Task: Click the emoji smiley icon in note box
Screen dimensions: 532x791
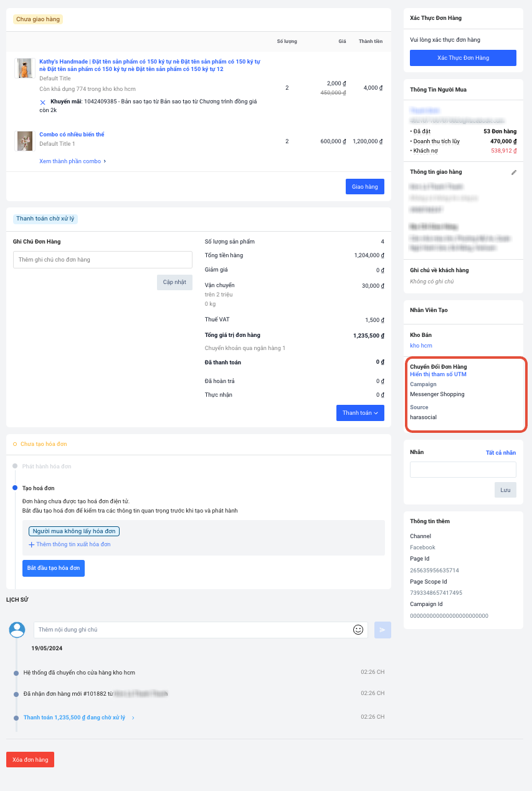Action: click(358, 630)
